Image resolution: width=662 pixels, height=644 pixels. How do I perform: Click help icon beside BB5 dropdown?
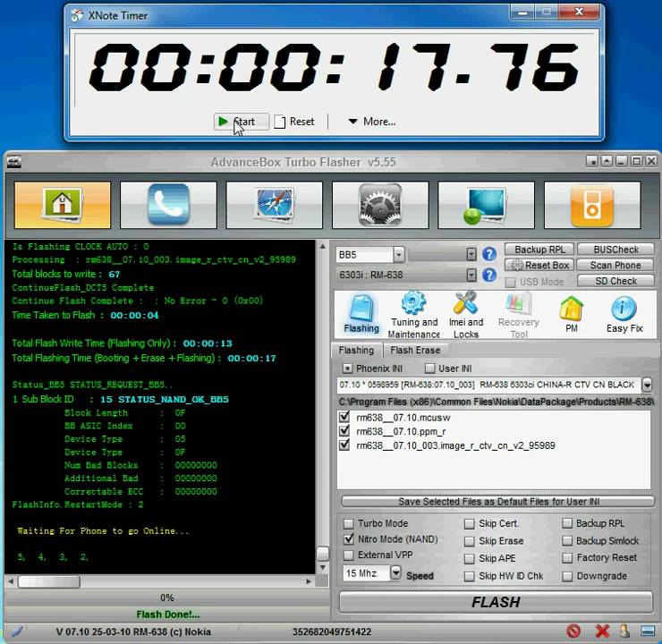click(x=489, y=254)
